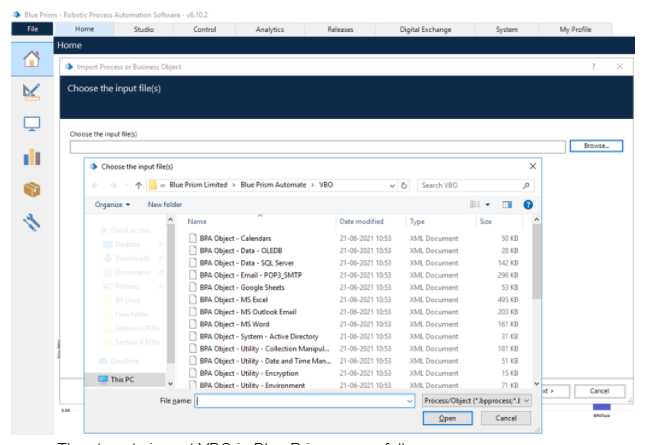The image size is (660, 445).
Task: Toggle the preview pane icon
Action: pos(507,205)
